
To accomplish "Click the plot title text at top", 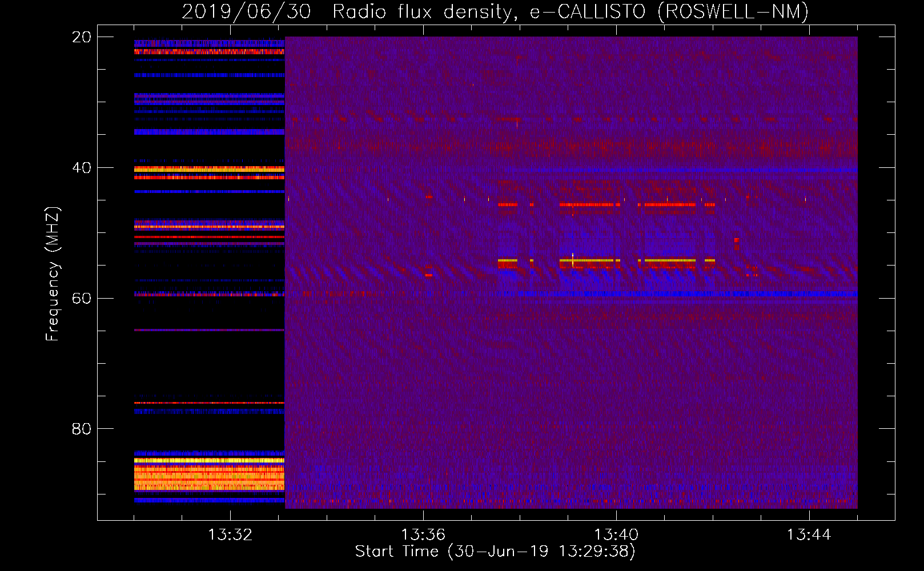I will [495, 11].
